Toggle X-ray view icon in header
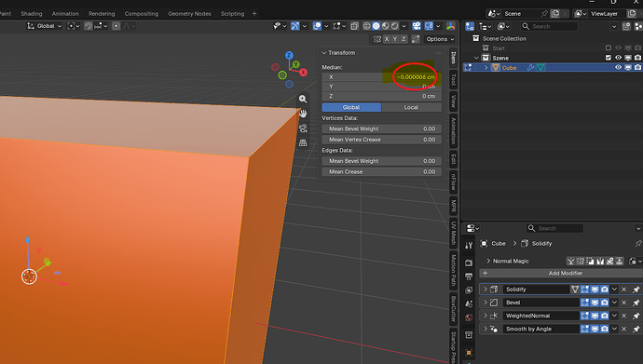 coord(355,26)
